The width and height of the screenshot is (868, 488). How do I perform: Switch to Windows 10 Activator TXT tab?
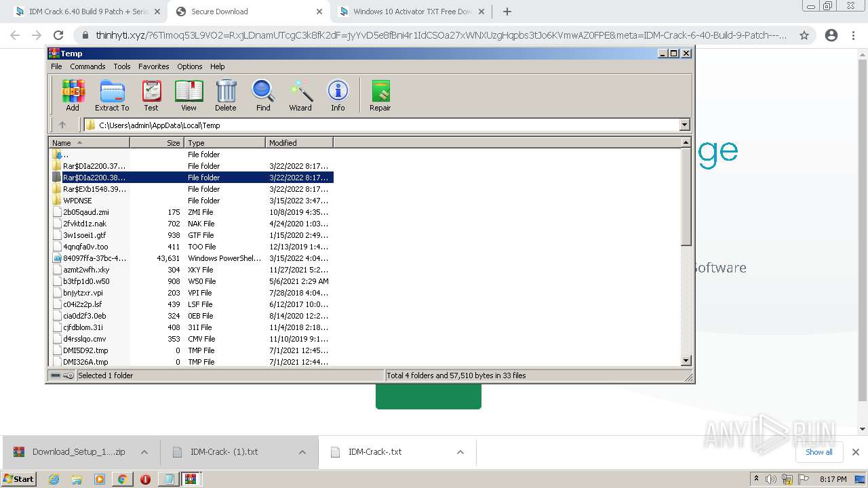tap(412, 12)
